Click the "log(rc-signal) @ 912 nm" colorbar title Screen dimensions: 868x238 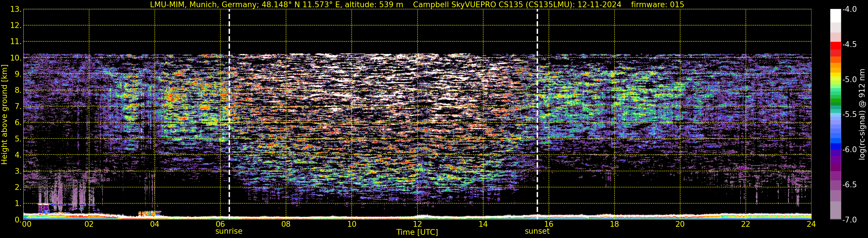coord(862,114)
